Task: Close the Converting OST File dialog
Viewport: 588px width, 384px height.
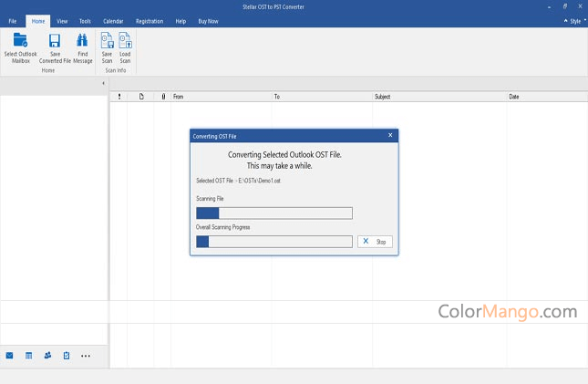Action: (x=390, y=135)
